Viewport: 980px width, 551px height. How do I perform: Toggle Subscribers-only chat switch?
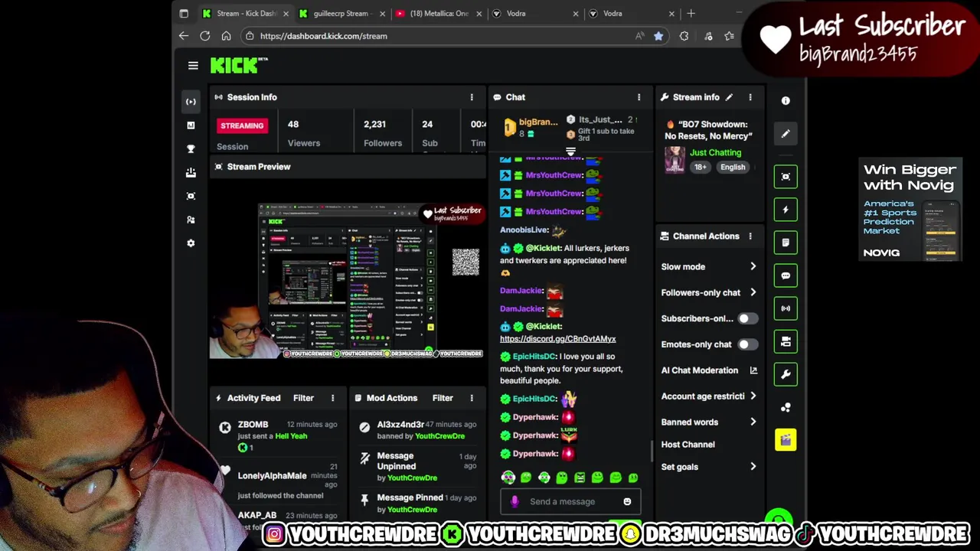[x=747, y=318]
